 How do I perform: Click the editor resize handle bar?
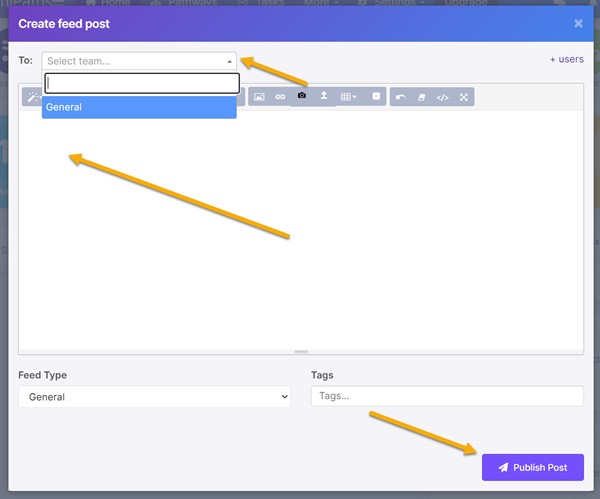(x=301, y=352)
